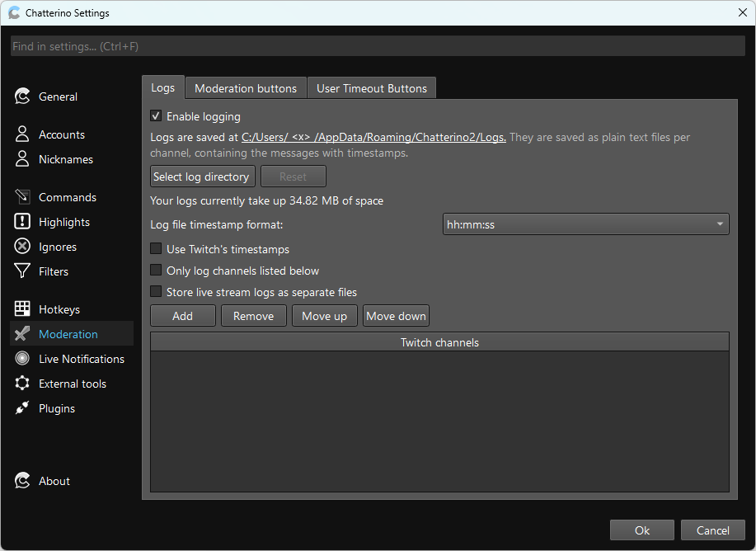756x551 pixels.
Task: Open General settings via its icon
Action: (22, 97)
